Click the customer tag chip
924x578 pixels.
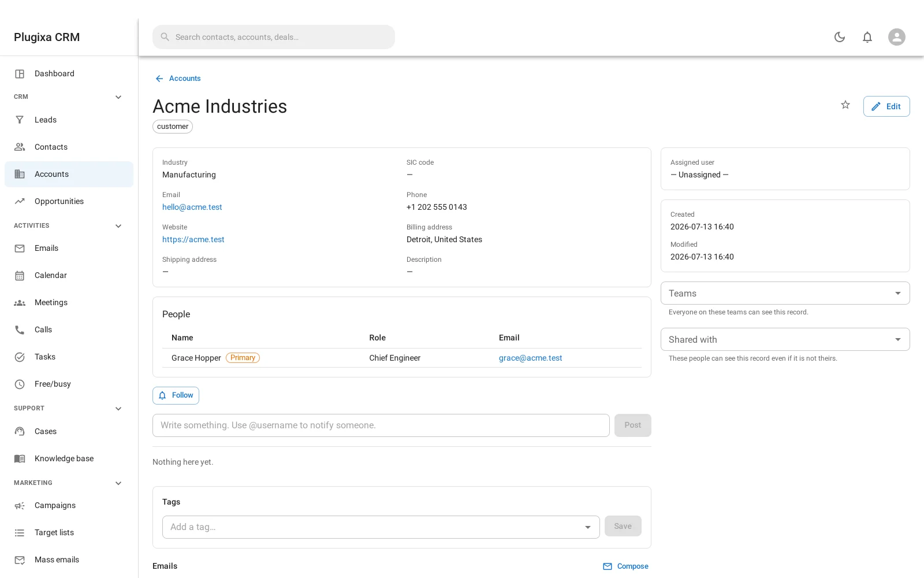pos(173,127)
